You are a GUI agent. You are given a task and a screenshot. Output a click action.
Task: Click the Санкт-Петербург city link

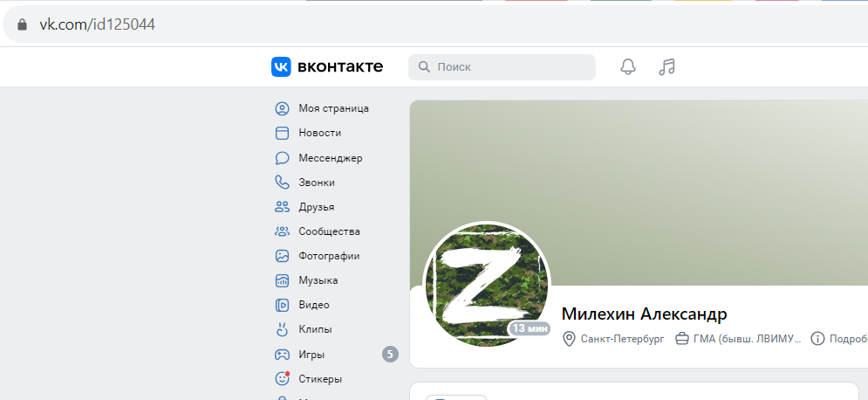coord(622,339)
